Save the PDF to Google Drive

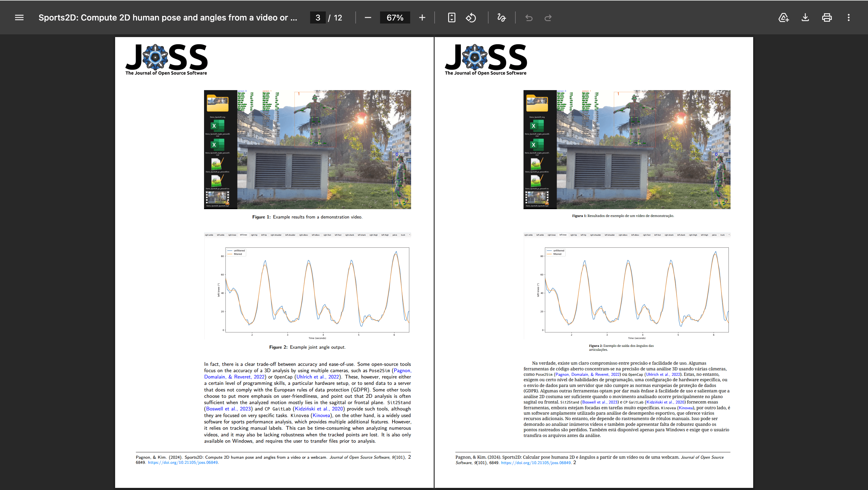[783, 17]
